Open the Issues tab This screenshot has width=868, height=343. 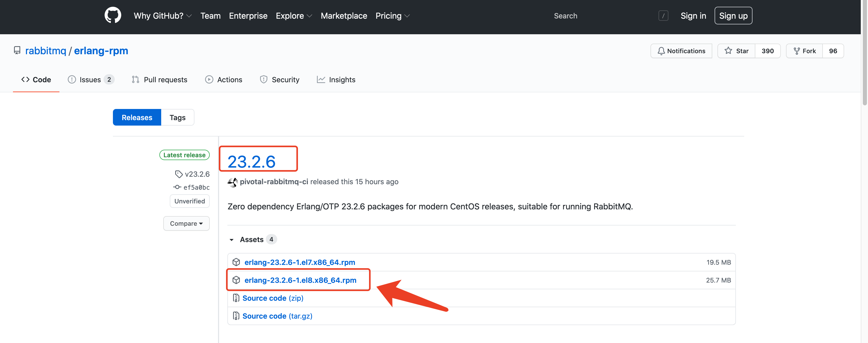(90, 80)
